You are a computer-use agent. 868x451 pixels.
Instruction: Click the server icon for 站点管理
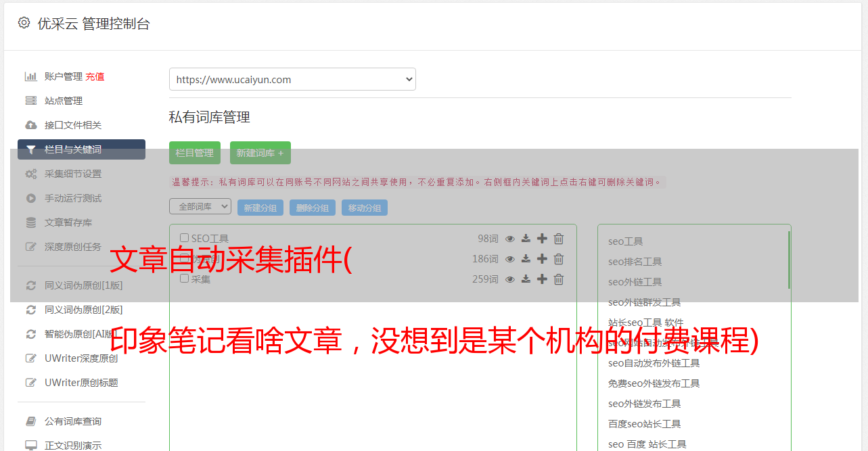coord(30,101)
